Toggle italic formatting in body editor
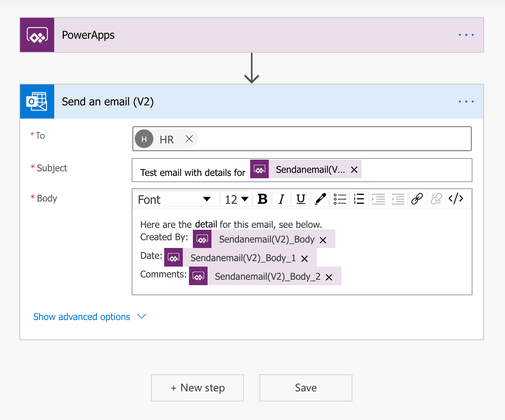 (x=282, y=199)
